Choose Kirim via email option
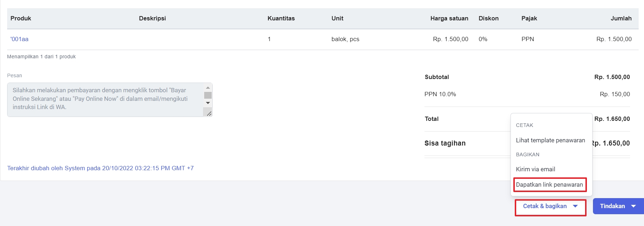 (535, 169)
